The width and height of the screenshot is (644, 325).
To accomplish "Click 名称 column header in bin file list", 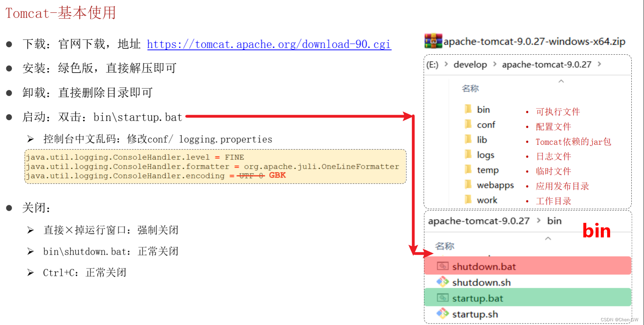I will (x=444, y=246).
